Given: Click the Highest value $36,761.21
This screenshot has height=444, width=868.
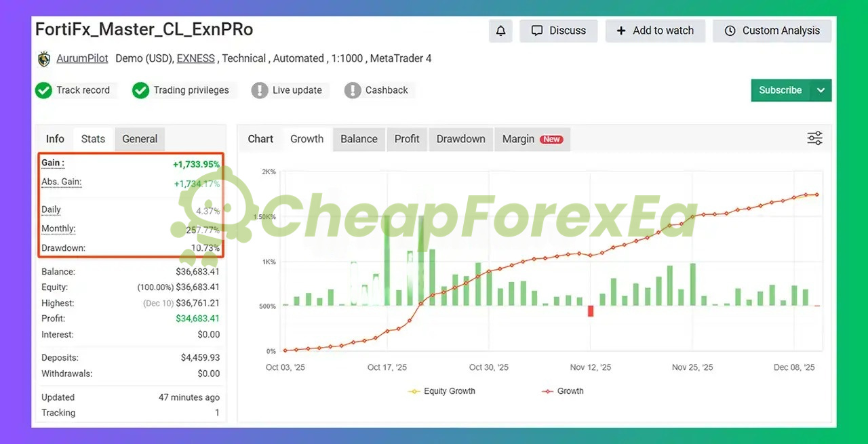Looking at the screenshot, I should [197, 303].
